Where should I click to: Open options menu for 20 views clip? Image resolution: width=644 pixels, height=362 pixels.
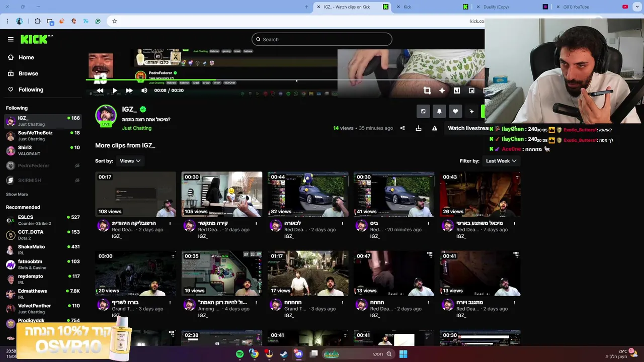(x=170, y=303)
